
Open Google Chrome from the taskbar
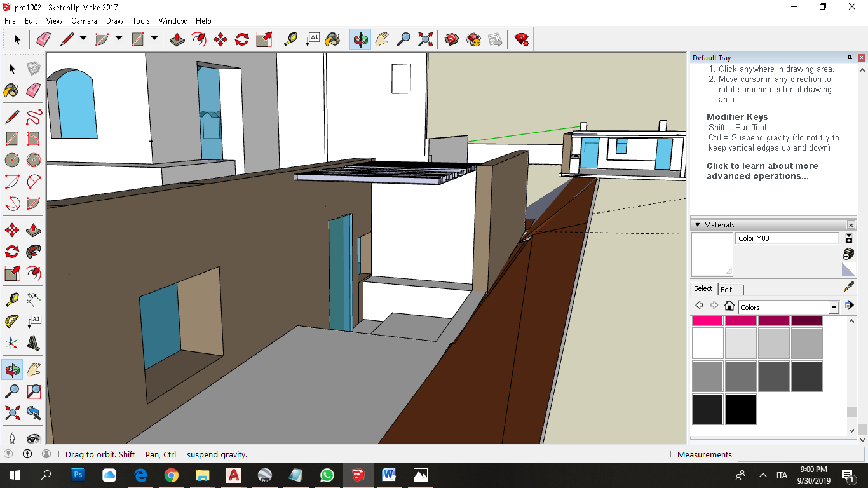(x=172, y=475)
